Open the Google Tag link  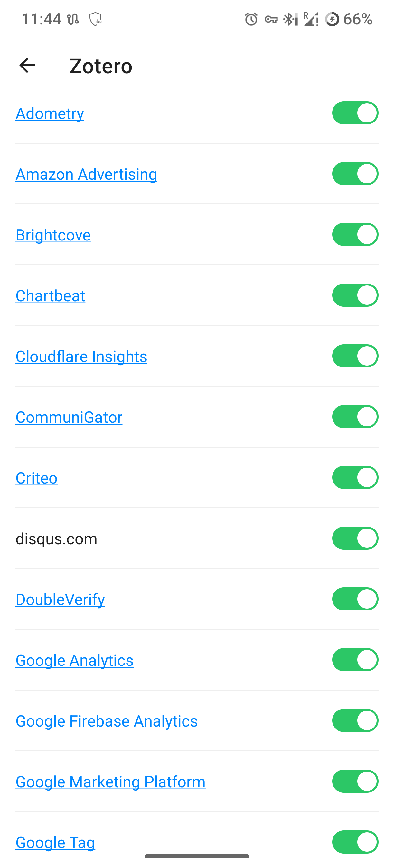pyautogui.click(x=55, y=842)
